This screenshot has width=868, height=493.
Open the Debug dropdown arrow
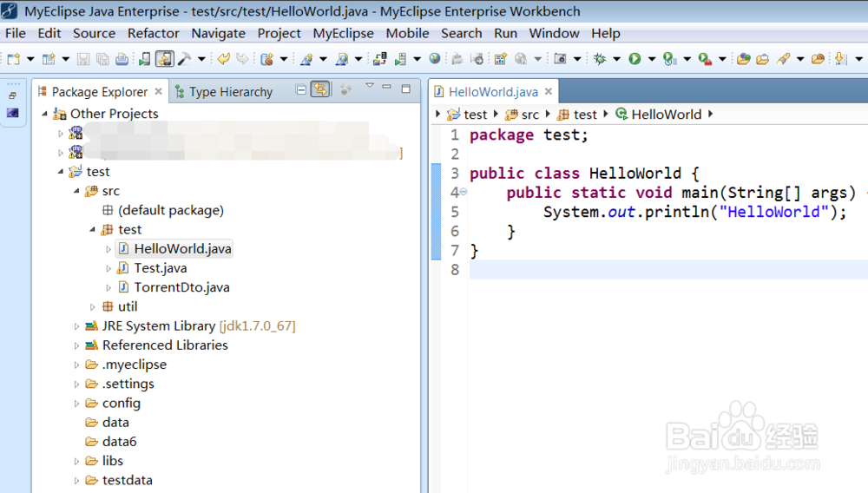pyautogui.click(x=616, y=59)
